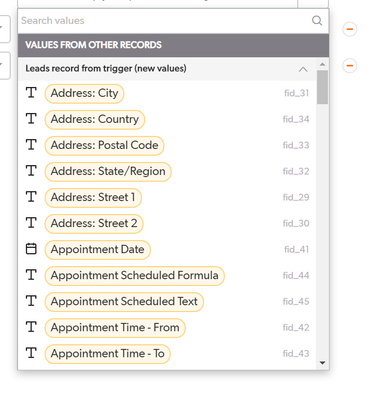This screenshot has height=400, width=383.
Task: Choose the Appointment Scheduled Text pill
Action: click(124, 301)
